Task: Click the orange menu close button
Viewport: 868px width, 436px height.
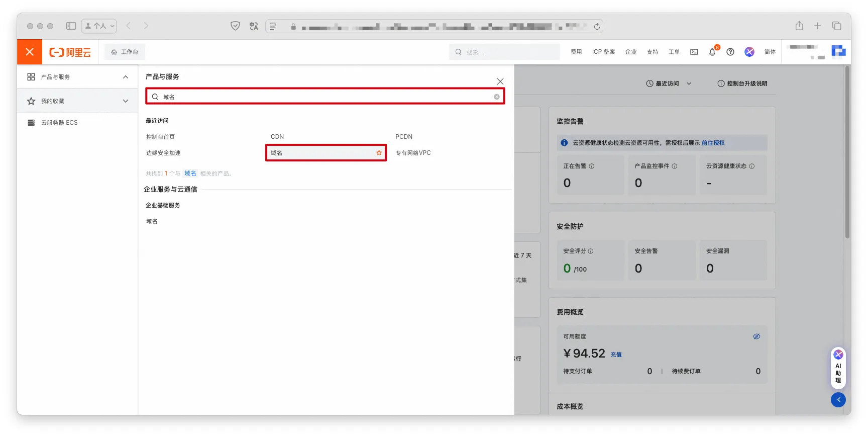Action: (30, 52)
